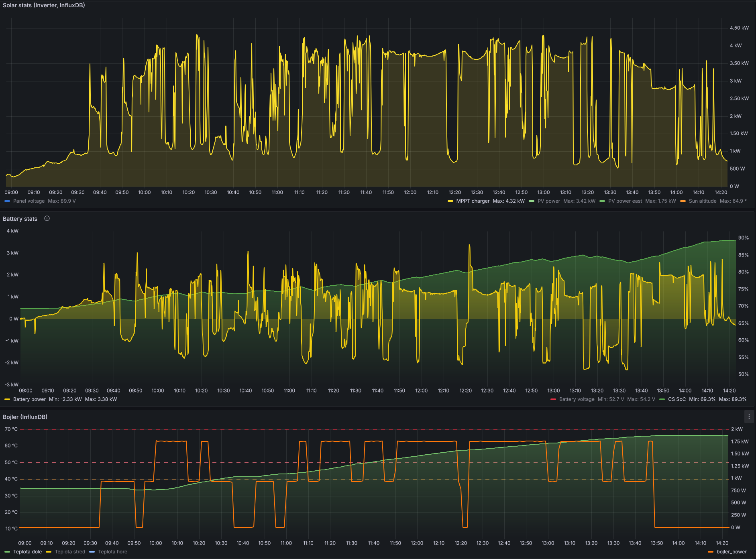The height and width of the screenshot is (559, 756).
Task: Toggle the Panel voltage legend label
Action: pyautogui.click(x=29, y=201)
